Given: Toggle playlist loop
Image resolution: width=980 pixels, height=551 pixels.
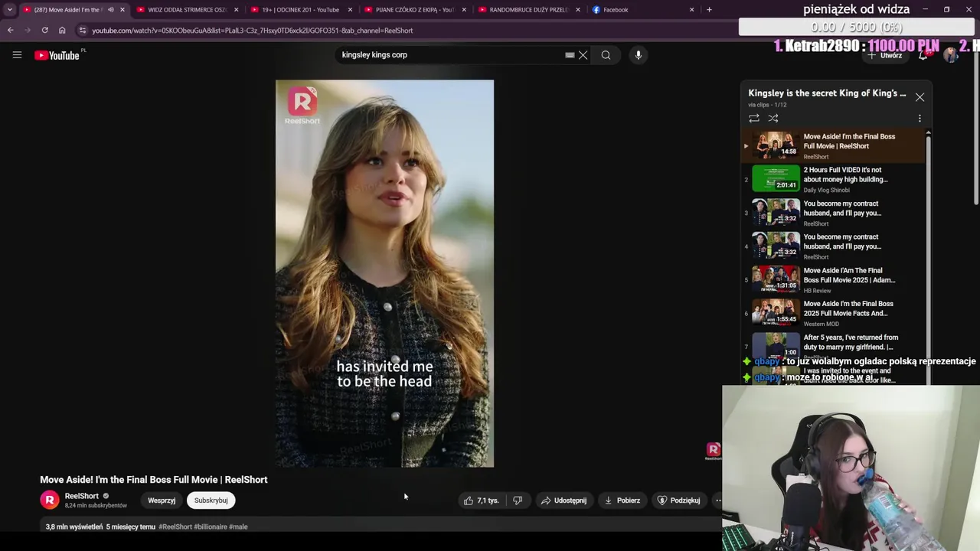Looking at the screenshot, I should (x=754, y=119).
